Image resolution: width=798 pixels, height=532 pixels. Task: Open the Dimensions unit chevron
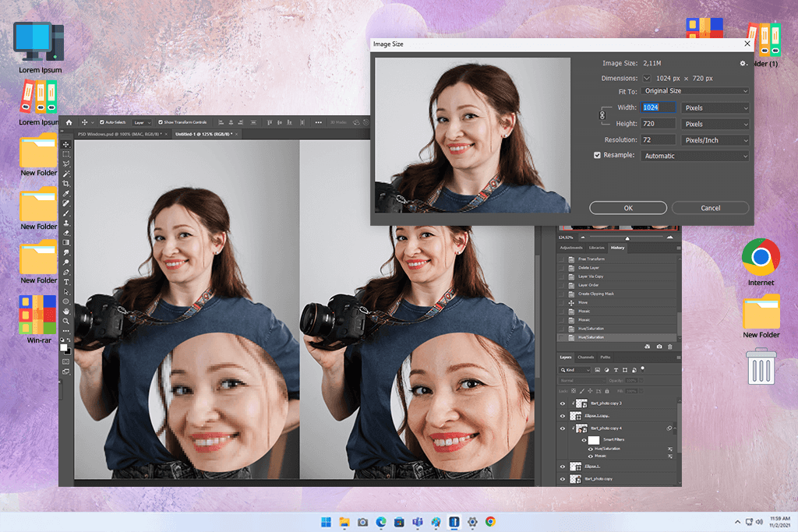(x=646, y=79)
